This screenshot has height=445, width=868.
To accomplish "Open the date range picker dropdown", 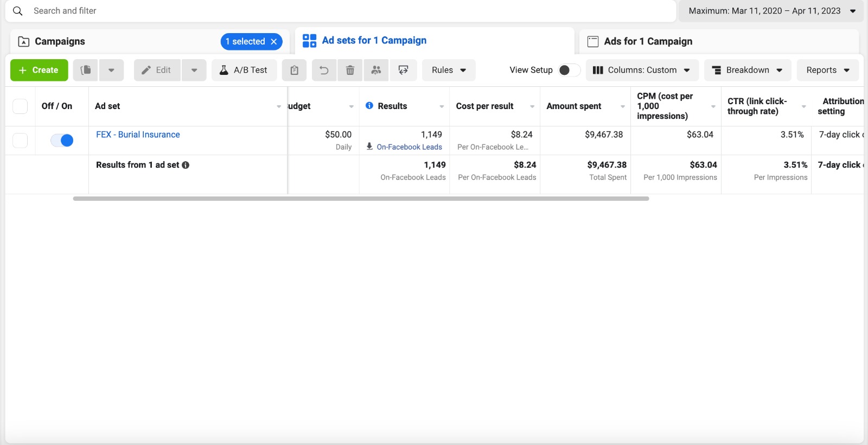I will click(771, 11).
